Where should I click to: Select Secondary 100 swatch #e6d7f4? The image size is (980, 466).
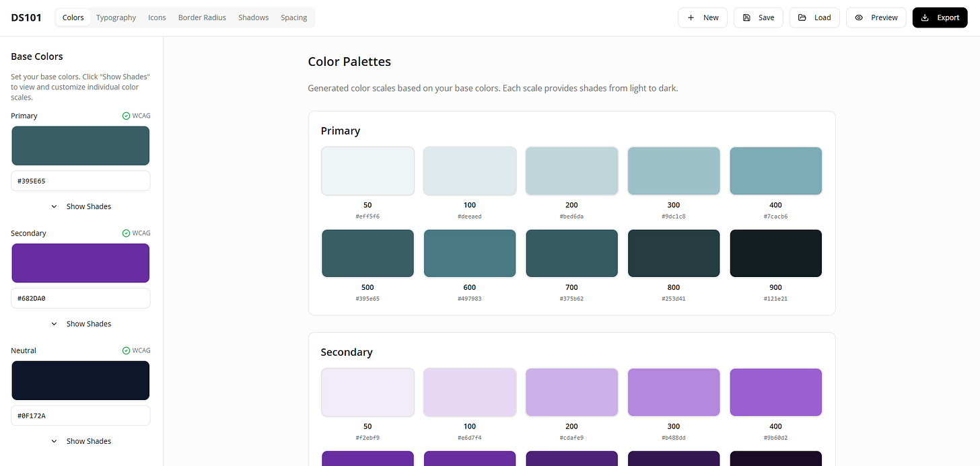tap(470, 392)
